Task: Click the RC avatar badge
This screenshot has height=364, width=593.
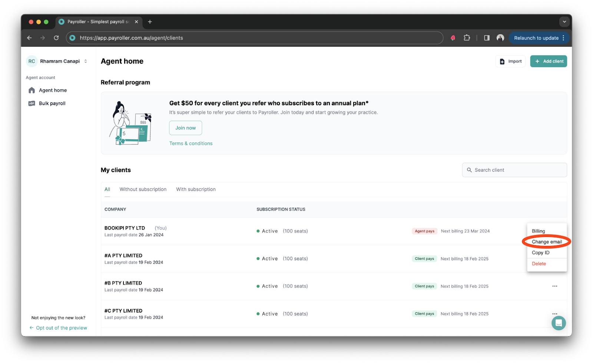Action: coord(32,61)
